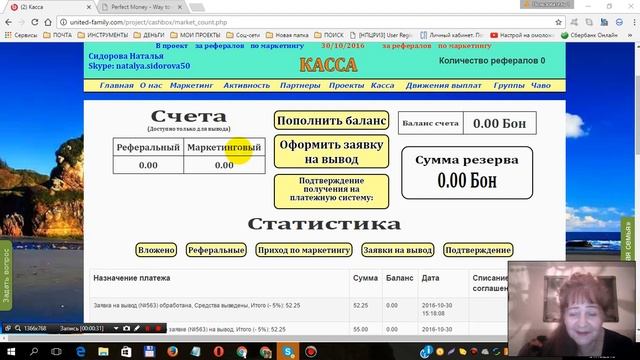The width and height of the screenshot is (640, 360).
Task: Click the Пополнить баланс button
Action: coord(331,120)
